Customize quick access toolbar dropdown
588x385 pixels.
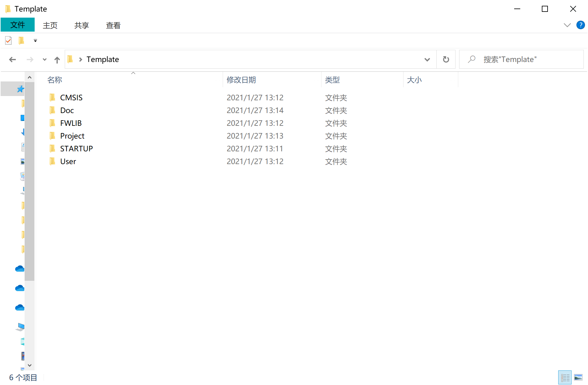click(x=35, y=40)
